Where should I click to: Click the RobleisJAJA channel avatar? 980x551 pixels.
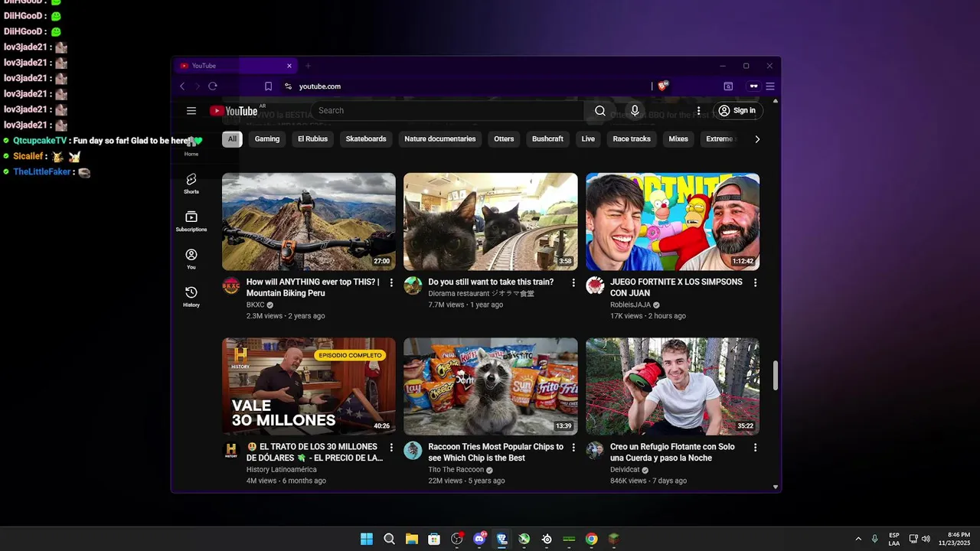(595, 286)
